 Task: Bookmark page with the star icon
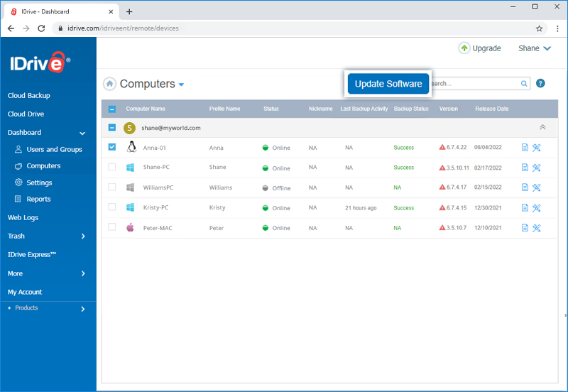(539, 28)
